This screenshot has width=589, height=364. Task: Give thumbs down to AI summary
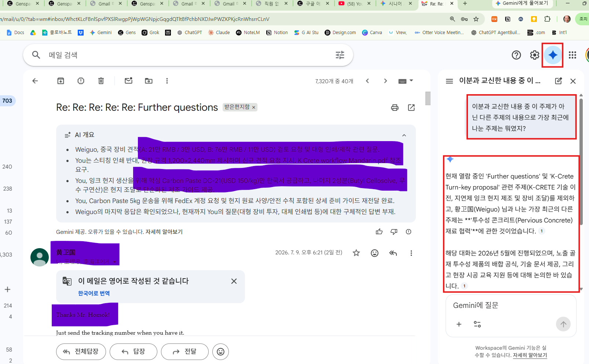[394, 232]
